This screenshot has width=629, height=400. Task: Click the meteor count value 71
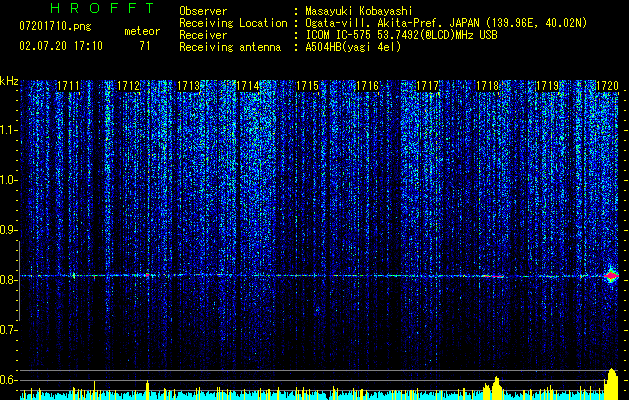pyautogui.click(x=145, y=46)
